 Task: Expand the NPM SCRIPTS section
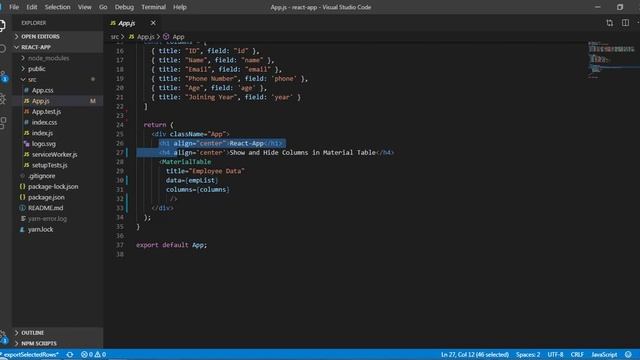pyautogui.click(x=57, y=343)
